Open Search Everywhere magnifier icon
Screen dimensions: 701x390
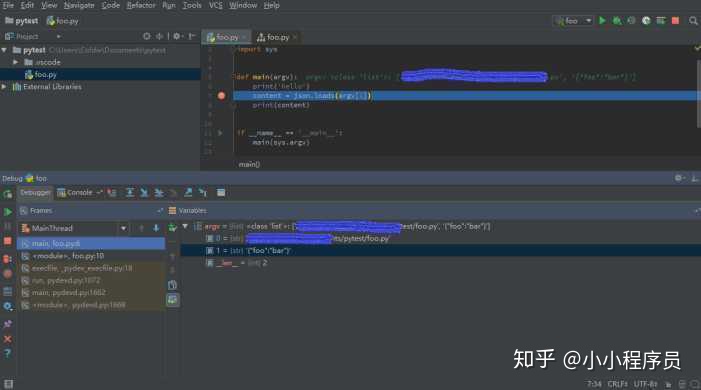click(693, 21)
